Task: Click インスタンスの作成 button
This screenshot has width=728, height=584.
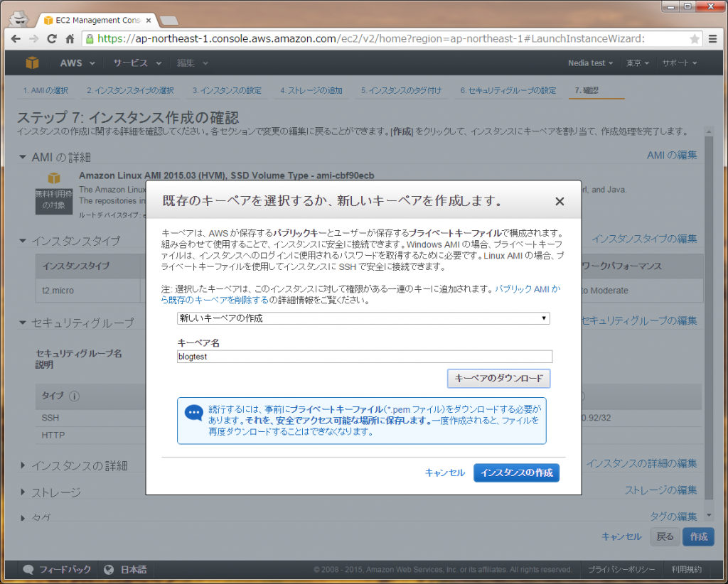Action: pyautogui.click(x=516, y=472)
